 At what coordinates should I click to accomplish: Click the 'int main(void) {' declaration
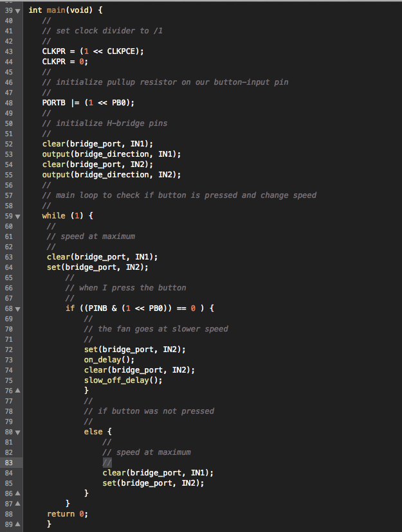tap(65, 10)
